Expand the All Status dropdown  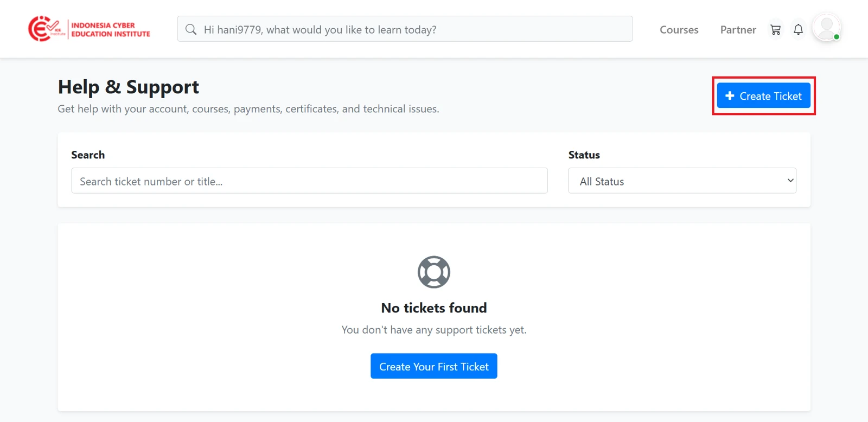point(682,181)
